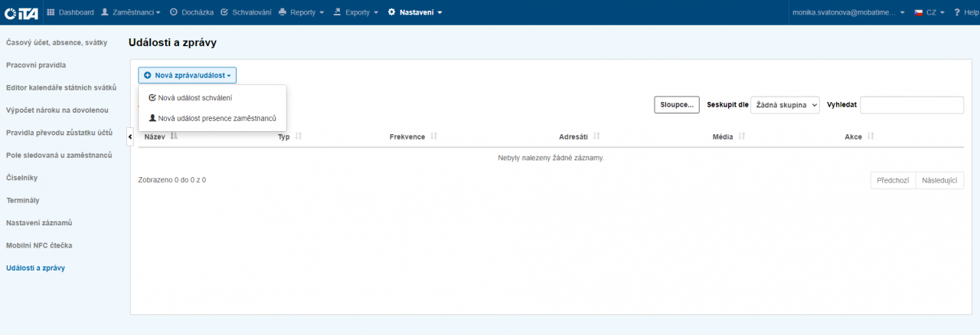Click the Vyhledat search field
The image size is (980, 335).
tap(911, 105)
